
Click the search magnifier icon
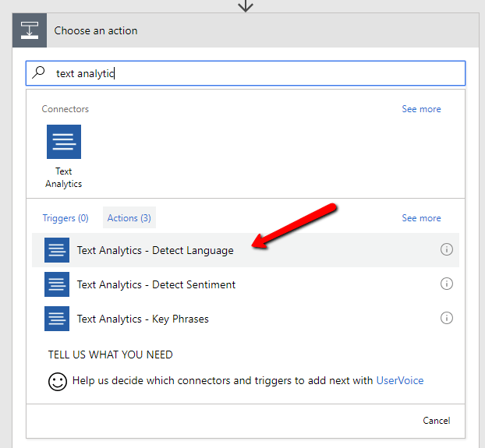(39, 72)
